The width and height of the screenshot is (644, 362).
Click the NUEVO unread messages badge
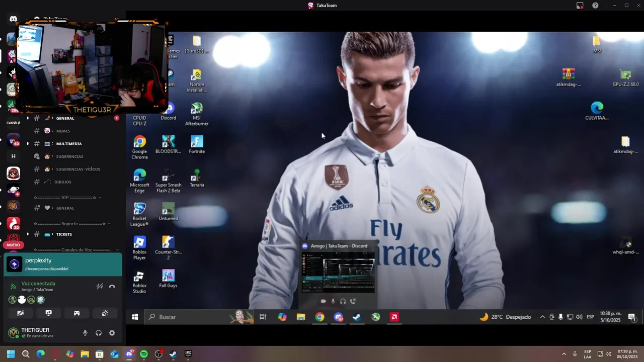coord(13,245)
